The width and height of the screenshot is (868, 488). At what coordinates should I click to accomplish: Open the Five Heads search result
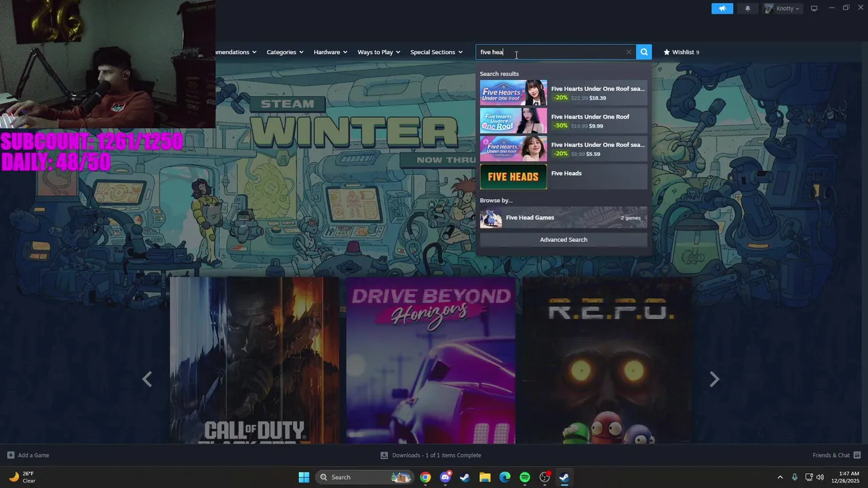coord(564,177)
